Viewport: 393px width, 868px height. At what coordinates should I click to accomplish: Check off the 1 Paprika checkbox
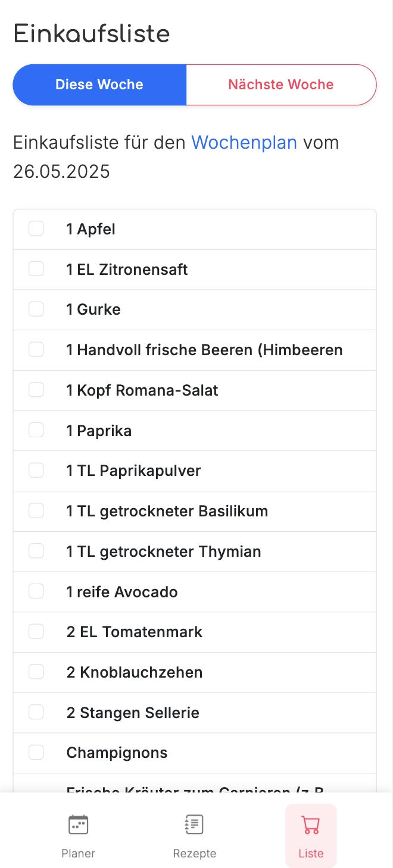coord(36,430)
